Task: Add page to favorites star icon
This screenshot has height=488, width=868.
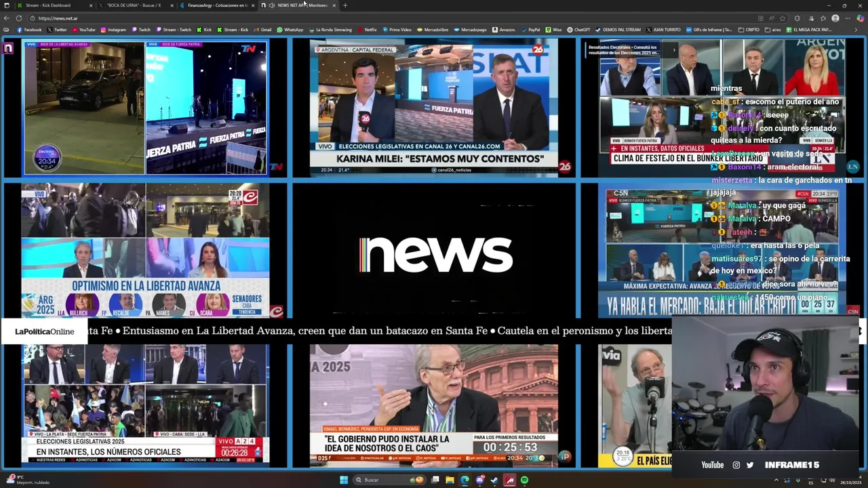Action: [x=783, y=18]
